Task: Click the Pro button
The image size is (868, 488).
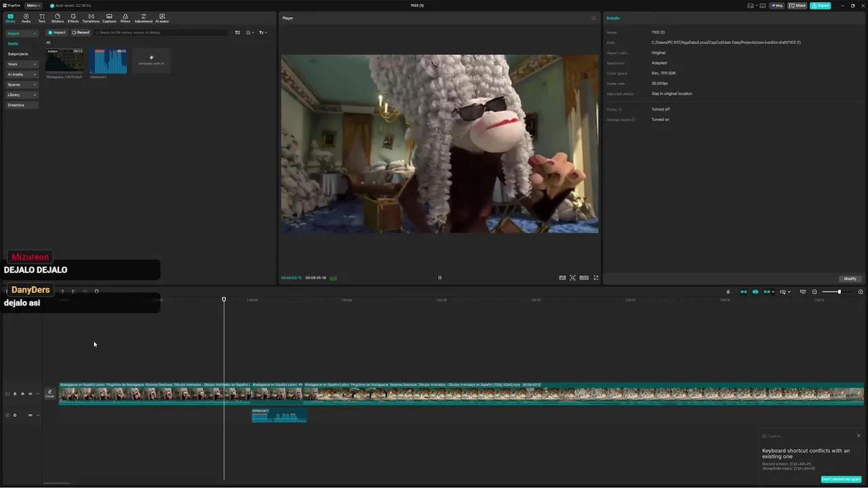Action: coord(776,5)
